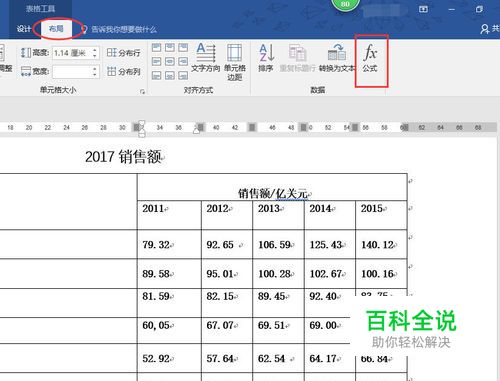The height and width of the screenshot is (381, 500).
Task: Click cell with value 79.32
Action: [169, 244]
